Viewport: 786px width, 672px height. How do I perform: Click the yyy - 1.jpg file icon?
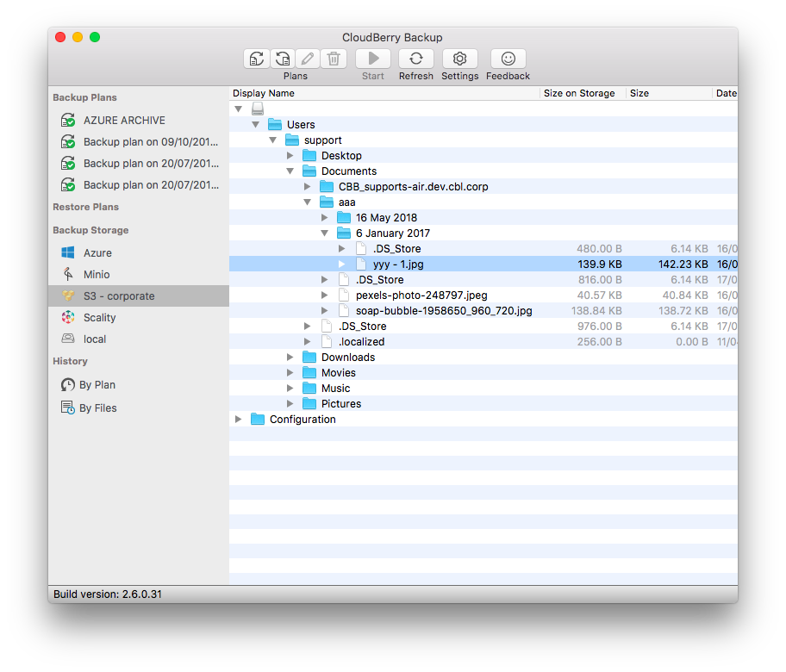[361, 264]
